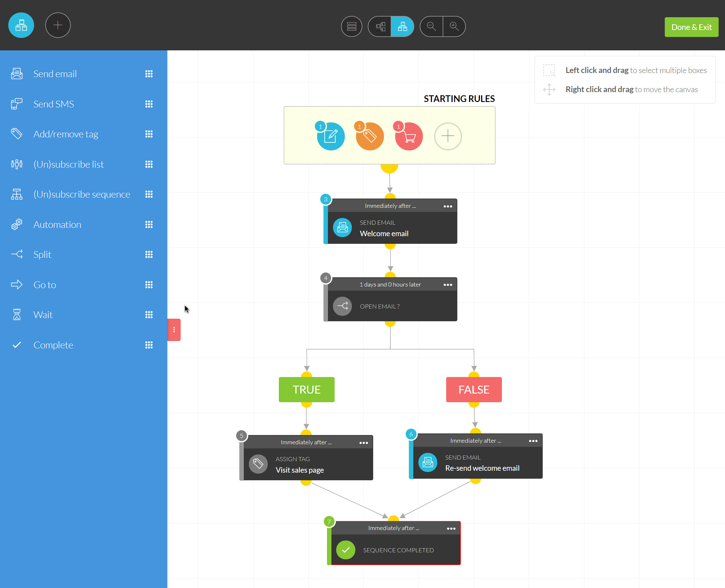725x588 pixels.
Task: Click the Wait step sidebar icon
Action: point(17,314)
